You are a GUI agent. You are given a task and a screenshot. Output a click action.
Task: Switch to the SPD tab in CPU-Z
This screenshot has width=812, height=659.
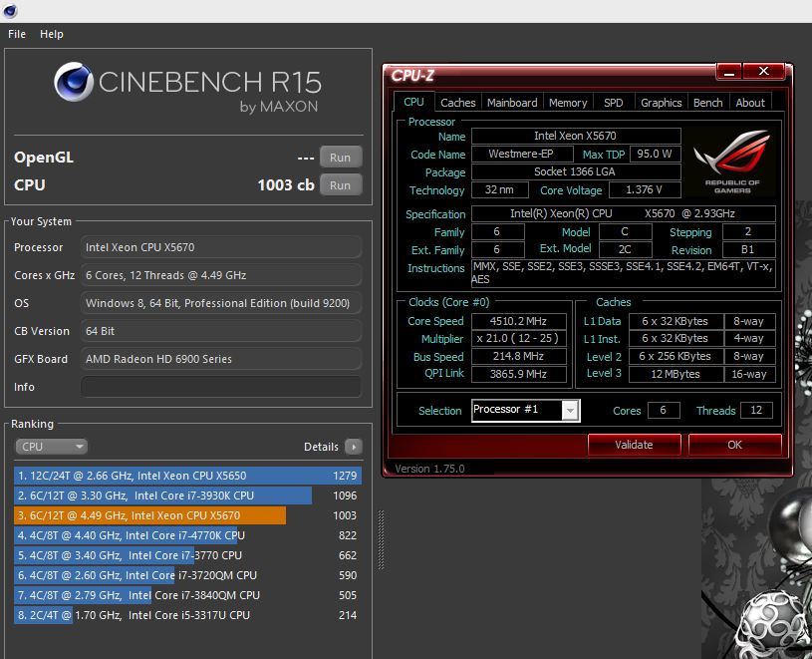[x=613, y=103]
